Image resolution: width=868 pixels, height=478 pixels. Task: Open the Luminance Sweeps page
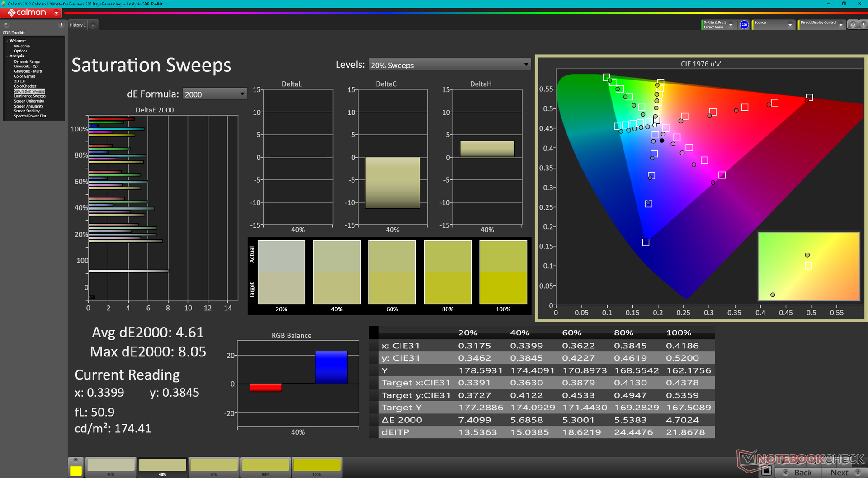(x=30, y=96)
